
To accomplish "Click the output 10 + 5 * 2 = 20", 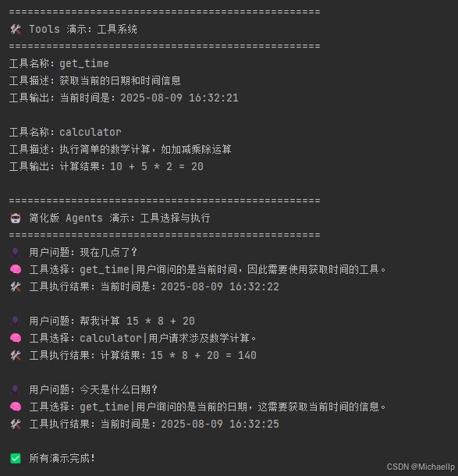I will click(157, 167).
